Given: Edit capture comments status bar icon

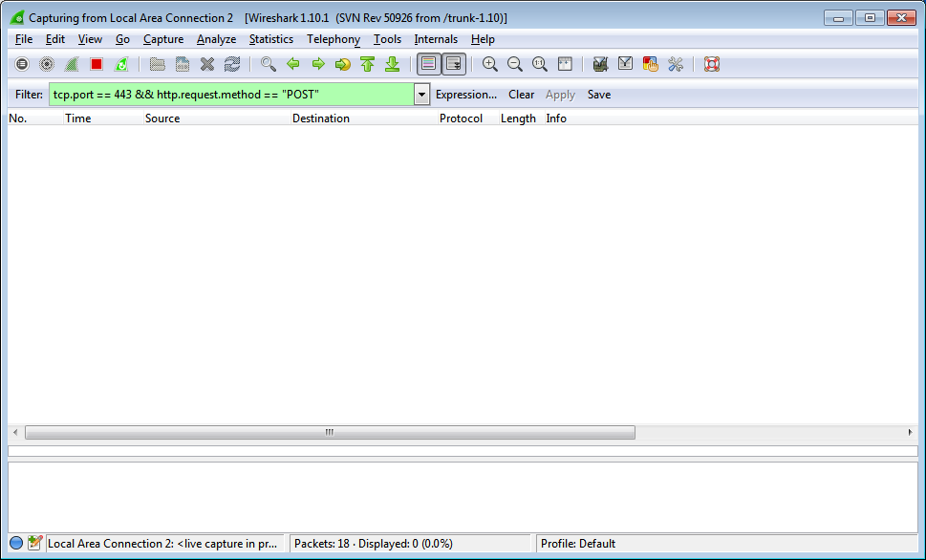Looking at the screenshot, I should 34,543.
